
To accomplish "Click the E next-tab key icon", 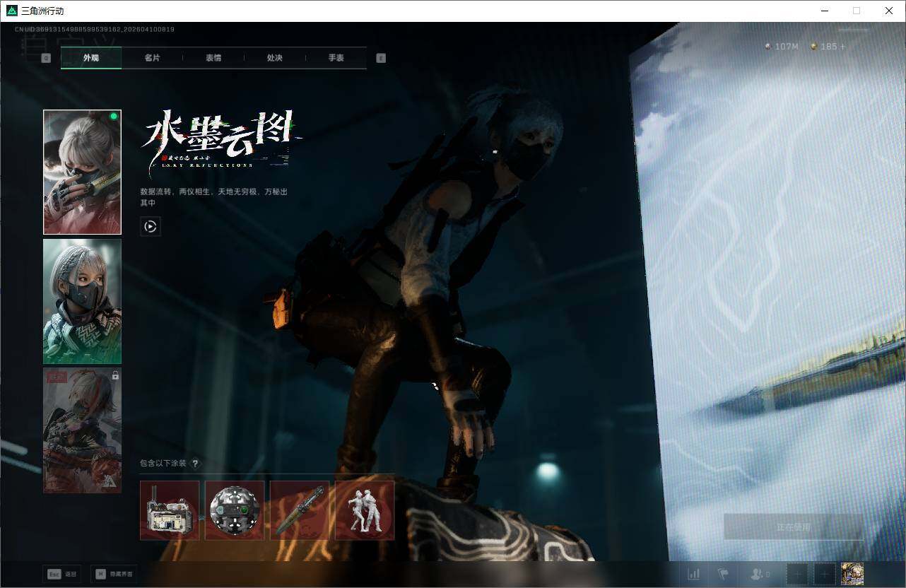I will [x=381, y=58].
